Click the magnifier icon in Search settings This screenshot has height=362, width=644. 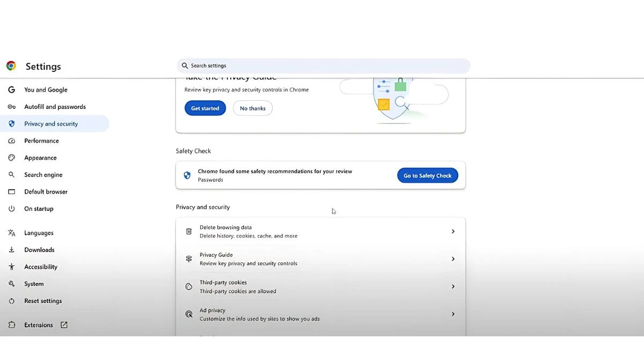click(x=185, y=66)
